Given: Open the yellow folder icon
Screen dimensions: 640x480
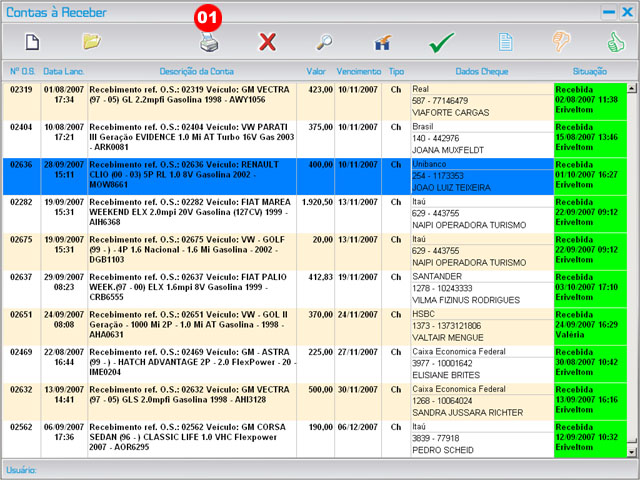Looking at the screenshot, I should coord(92,42).
